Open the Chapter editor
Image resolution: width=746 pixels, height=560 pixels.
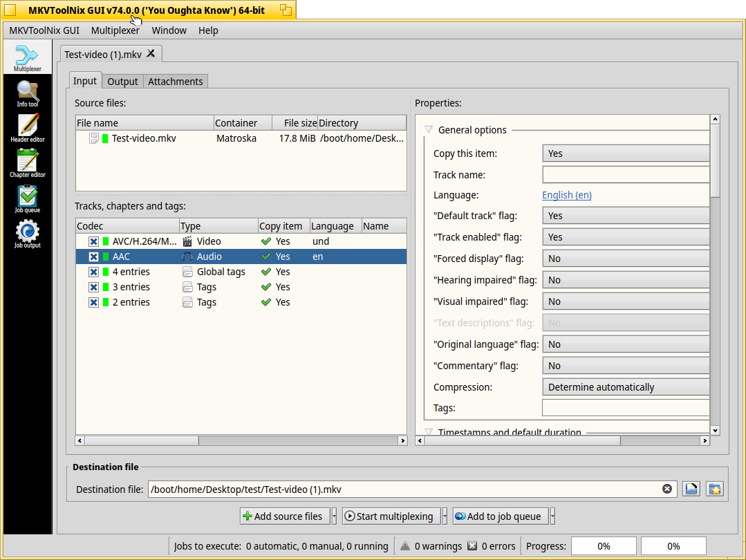pyautogui.click(x=27, y=164)
